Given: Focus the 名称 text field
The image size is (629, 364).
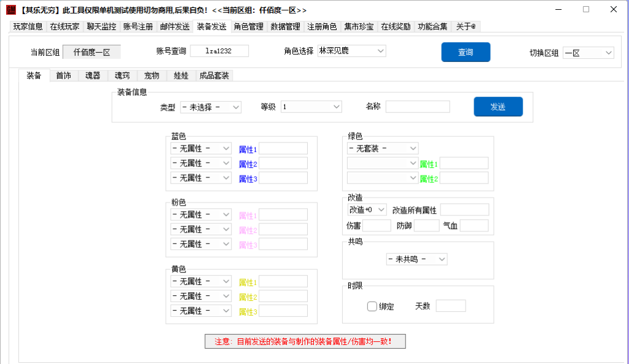Looking at the screenshot, I should pyautogui.click(x=418, y=107).
